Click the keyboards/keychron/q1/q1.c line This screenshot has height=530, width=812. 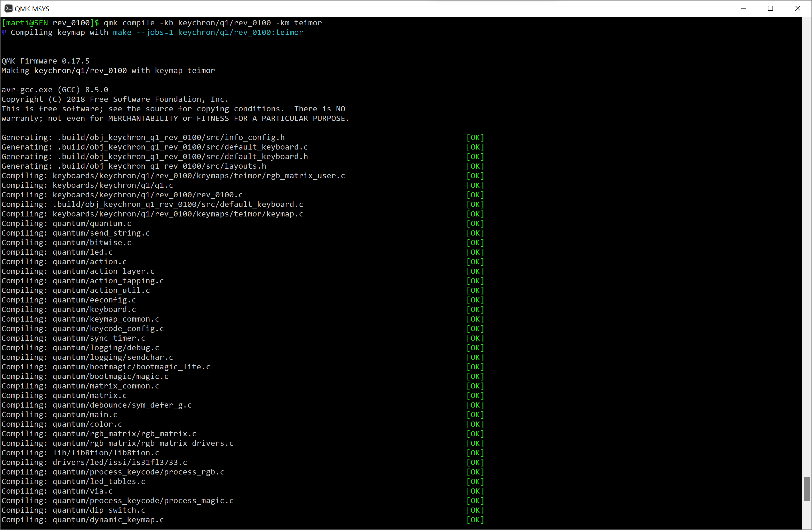coord(87,185)
